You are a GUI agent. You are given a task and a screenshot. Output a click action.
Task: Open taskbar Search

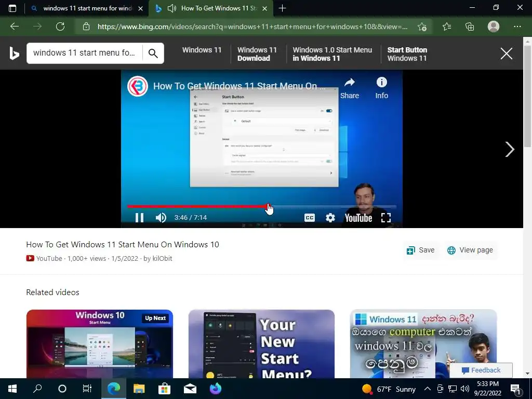[37, 389]
